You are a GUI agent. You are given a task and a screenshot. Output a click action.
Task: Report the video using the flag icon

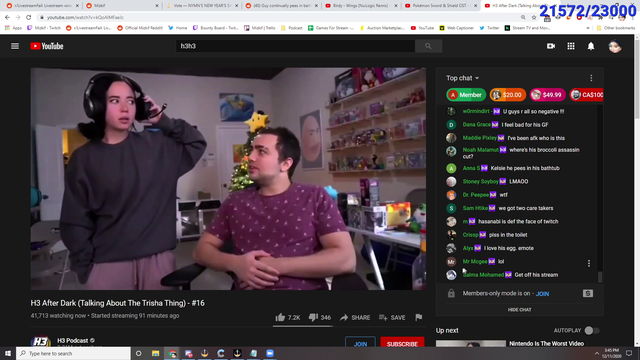click(x=418, y=317)
